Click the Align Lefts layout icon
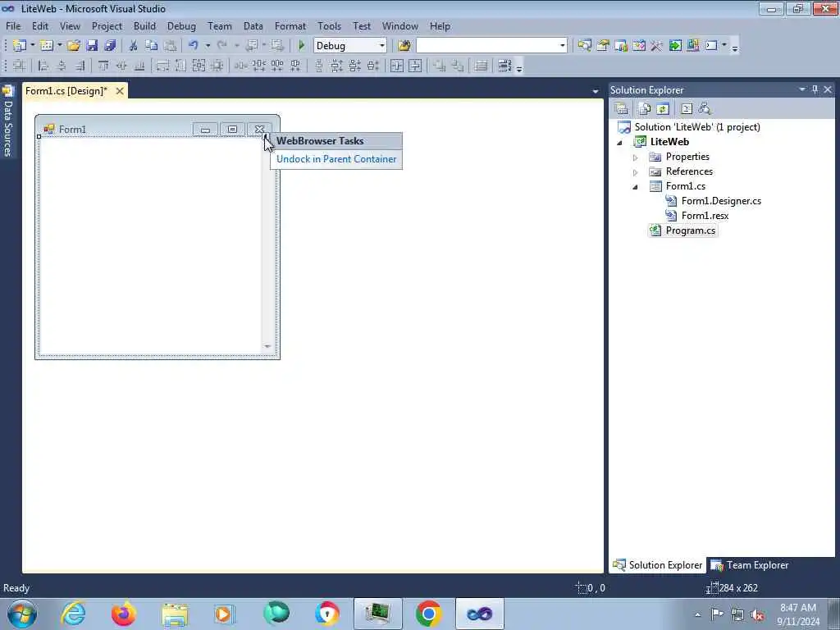Screen dimensions: 840x630 [x=43, y=66]
